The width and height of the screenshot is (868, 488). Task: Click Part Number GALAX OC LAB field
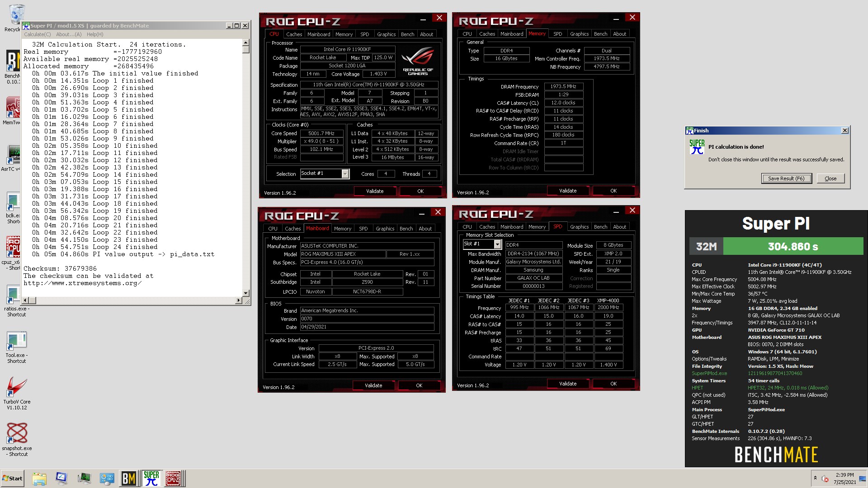click(x=533, y=278)
